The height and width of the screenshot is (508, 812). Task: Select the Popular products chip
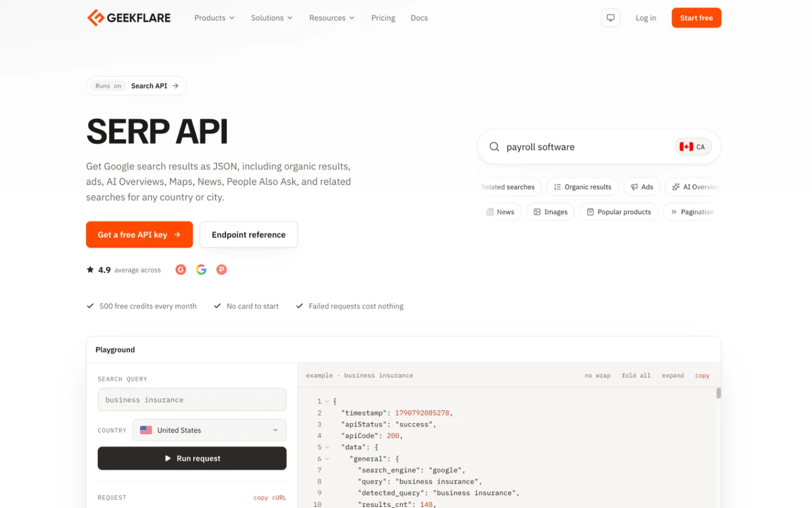point(619,212)
